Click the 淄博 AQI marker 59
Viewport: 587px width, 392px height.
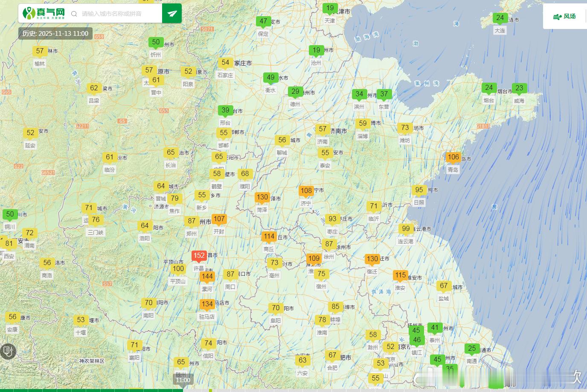[363, 123]
